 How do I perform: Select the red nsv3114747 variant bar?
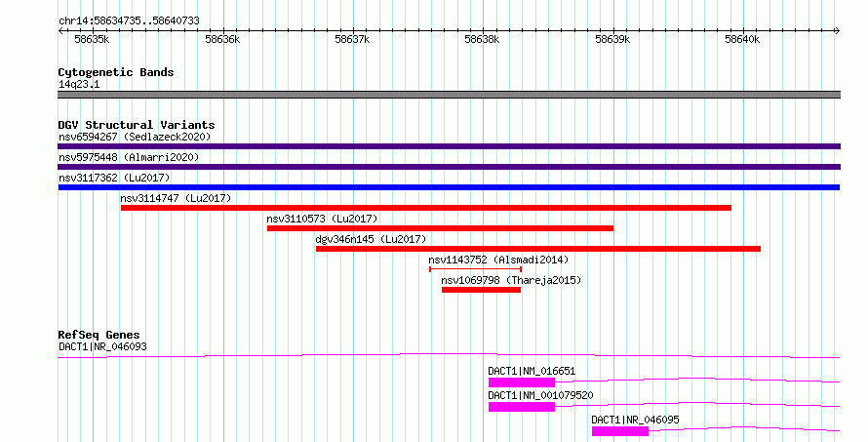coord(425,208)
